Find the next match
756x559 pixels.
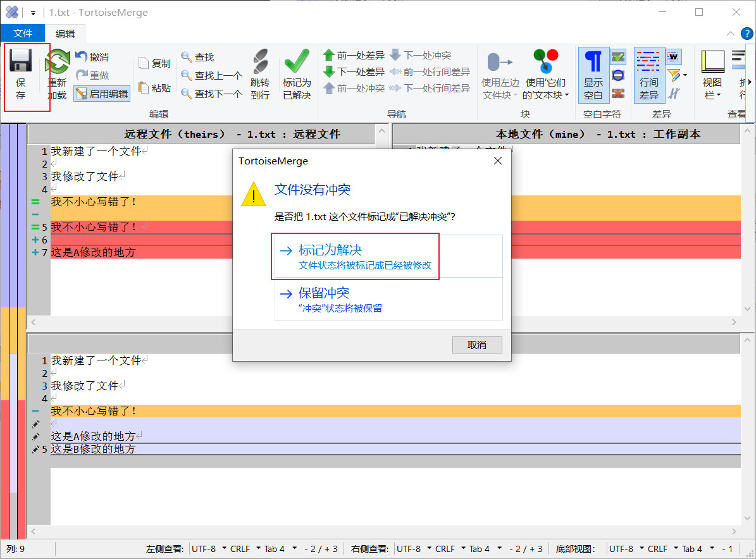pyautogui.click(x=212, y=94)
